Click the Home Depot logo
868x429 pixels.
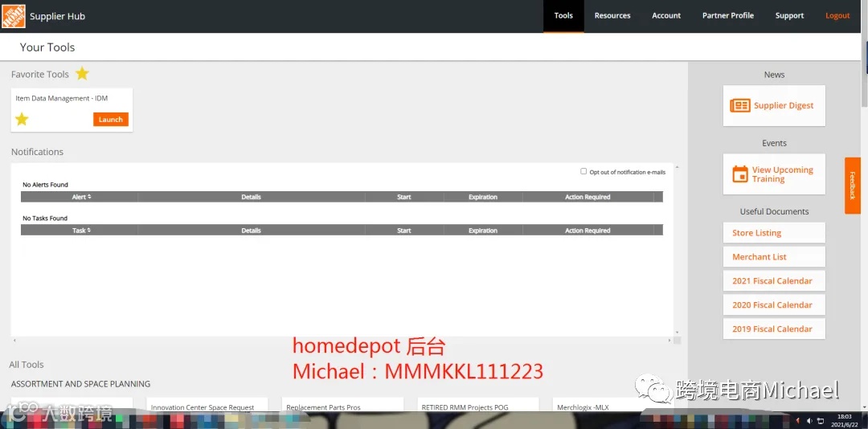pos(14,16)
